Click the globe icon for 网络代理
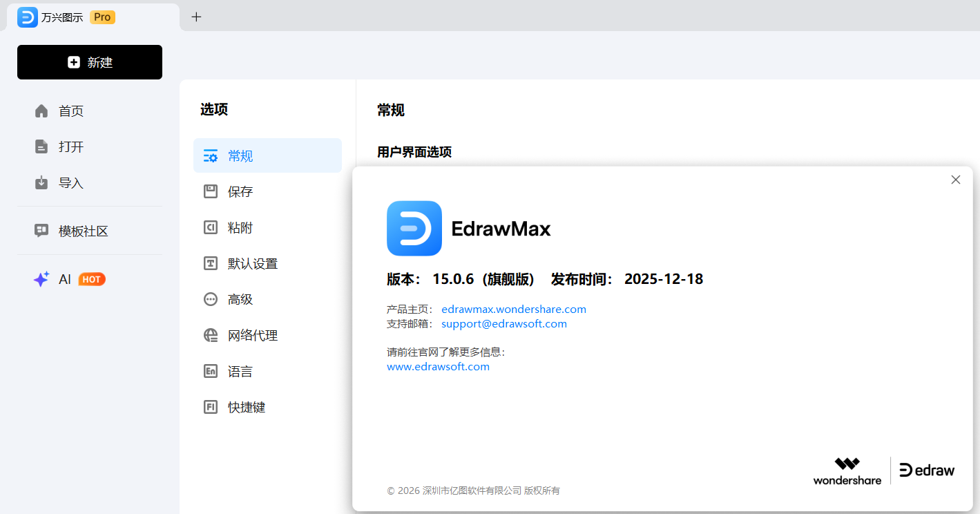980x514 pixels. pyautogui.click(x=211, y=336)
